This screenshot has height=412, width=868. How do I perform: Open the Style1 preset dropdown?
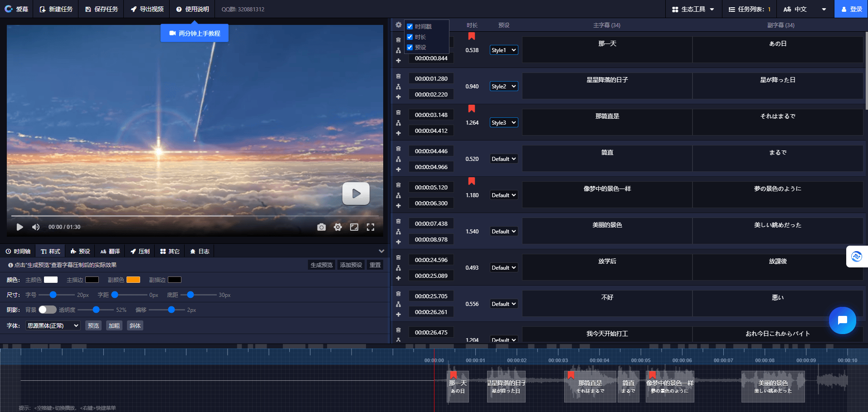pos(504,50)
